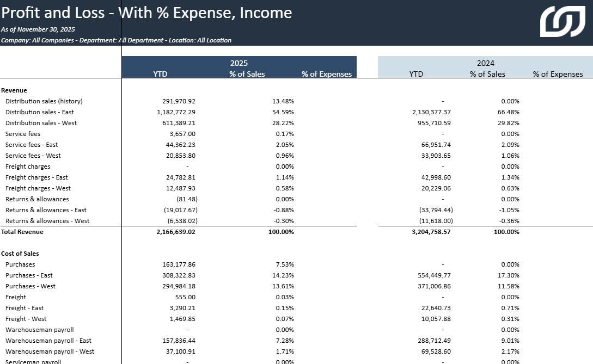
Task: Click the 157,836.44 YTD value
Action: pos(179,341)
